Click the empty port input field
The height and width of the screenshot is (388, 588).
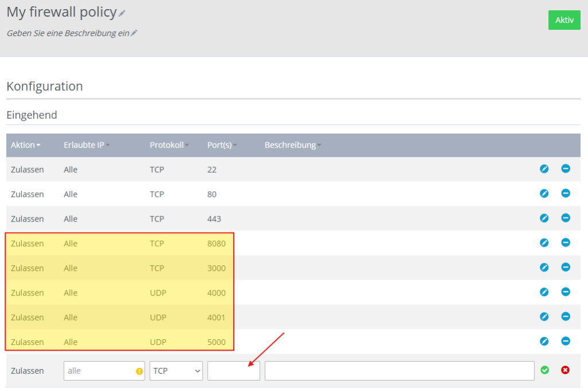click(233, 371)
